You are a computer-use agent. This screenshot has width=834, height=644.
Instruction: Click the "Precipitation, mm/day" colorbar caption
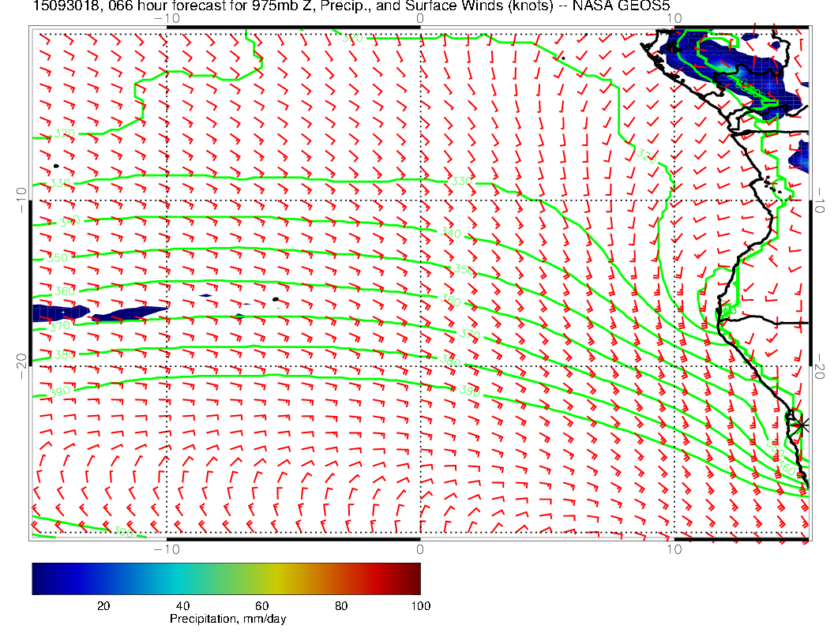(227, 620)
